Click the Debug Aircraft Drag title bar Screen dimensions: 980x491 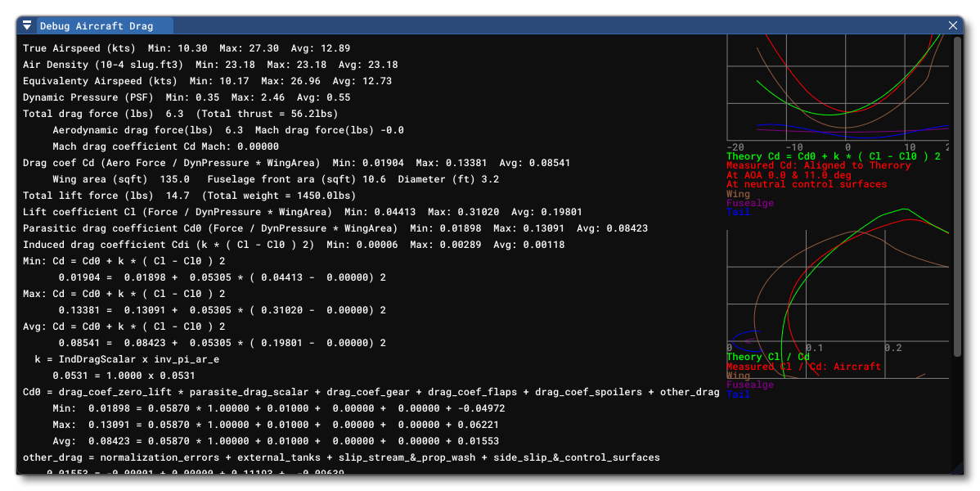click(x=491, y=26)
